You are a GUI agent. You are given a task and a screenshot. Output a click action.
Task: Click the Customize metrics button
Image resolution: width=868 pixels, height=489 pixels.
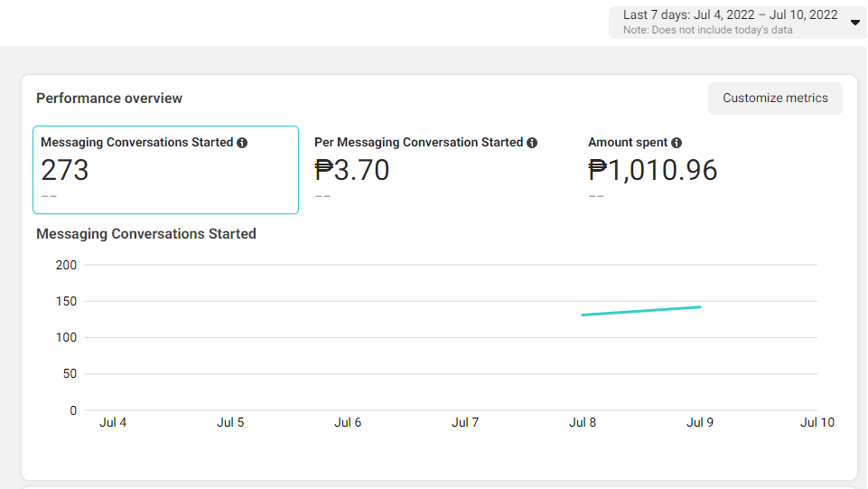(775, 99)
